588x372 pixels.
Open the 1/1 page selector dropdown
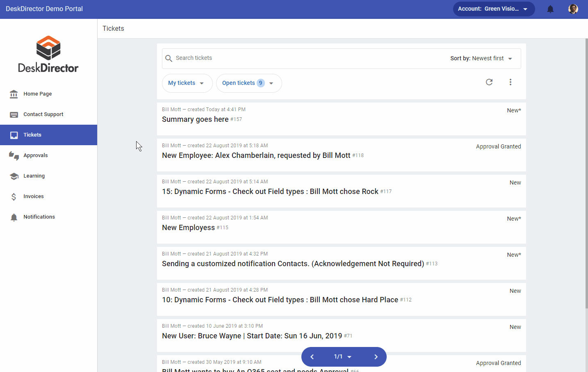coord(343,357)
